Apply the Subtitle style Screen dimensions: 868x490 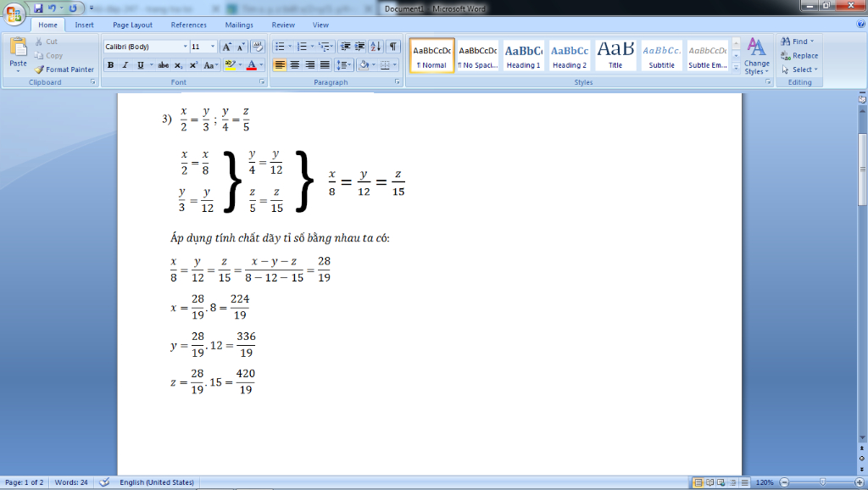click(x=661, y=55)
